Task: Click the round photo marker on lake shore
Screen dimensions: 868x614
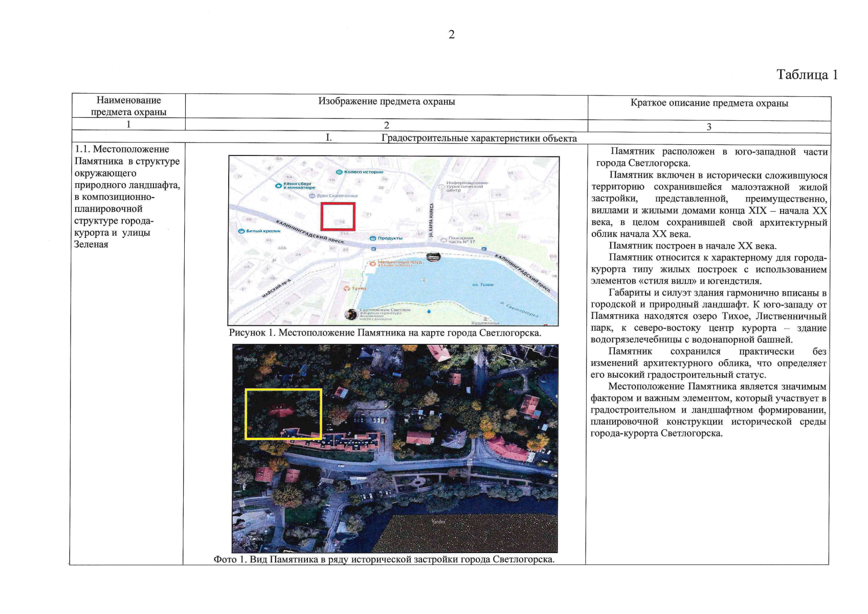Action: pos(433,257)
